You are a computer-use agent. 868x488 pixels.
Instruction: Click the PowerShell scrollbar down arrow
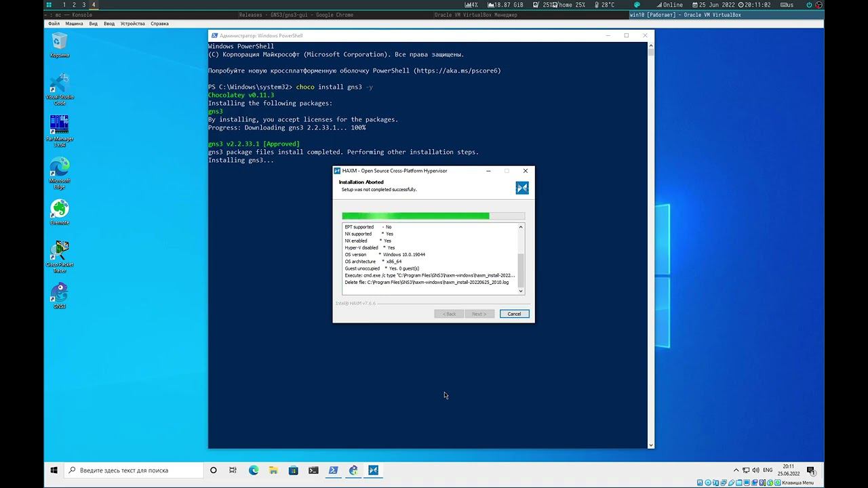[x=651, y=445]
